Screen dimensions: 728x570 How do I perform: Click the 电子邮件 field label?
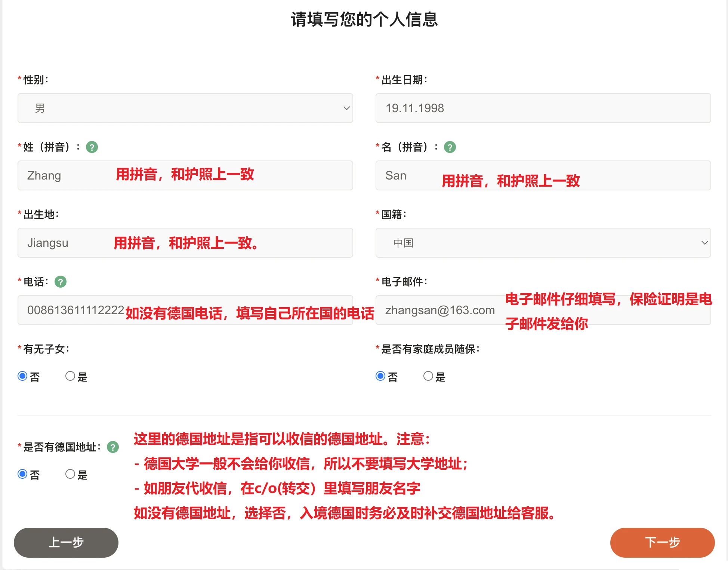tap(404, 282)
